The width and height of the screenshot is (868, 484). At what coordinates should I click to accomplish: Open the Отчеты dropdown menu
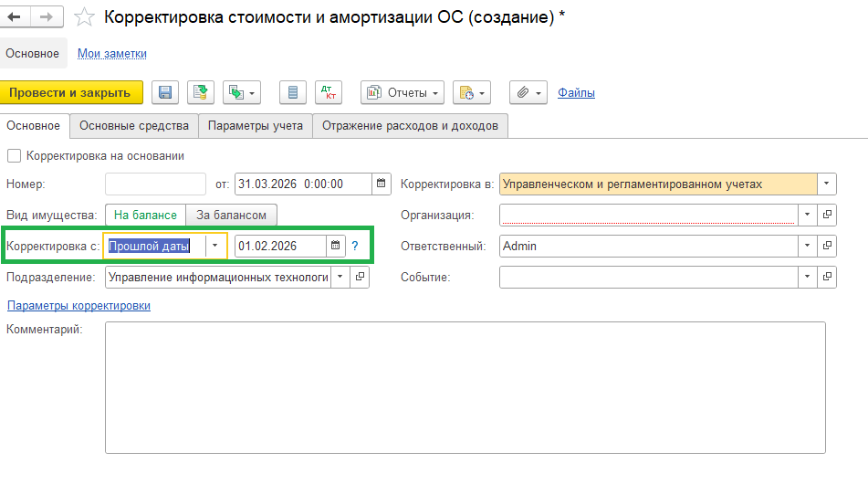[x=403, y=92]
